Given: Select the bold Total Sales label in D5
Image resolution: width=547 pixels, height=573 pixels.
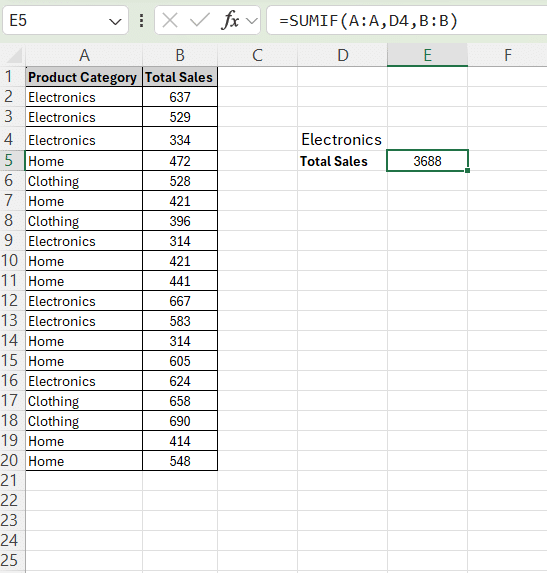Looking at the screenshot, I should point(334,161).
